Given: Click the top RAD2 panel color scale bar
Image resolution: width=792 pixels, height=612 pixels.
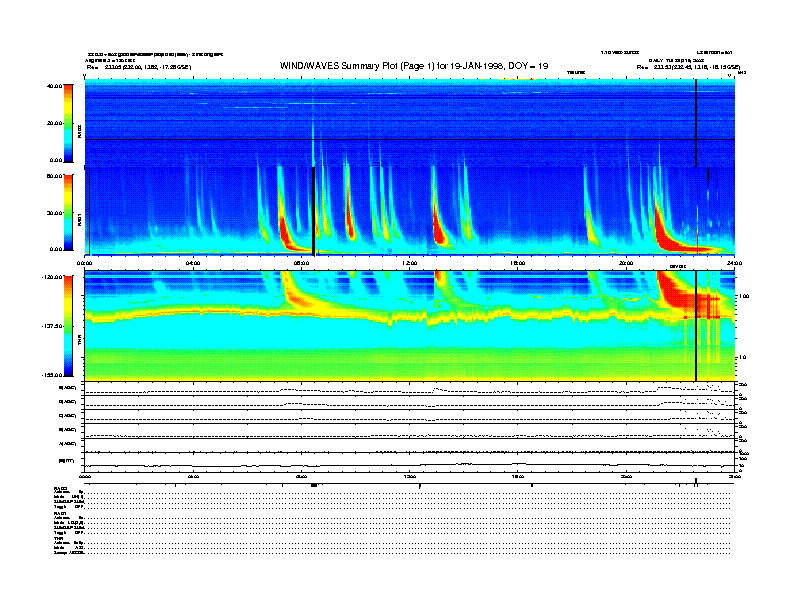Looking at the screenshot, I should [68, 123].
